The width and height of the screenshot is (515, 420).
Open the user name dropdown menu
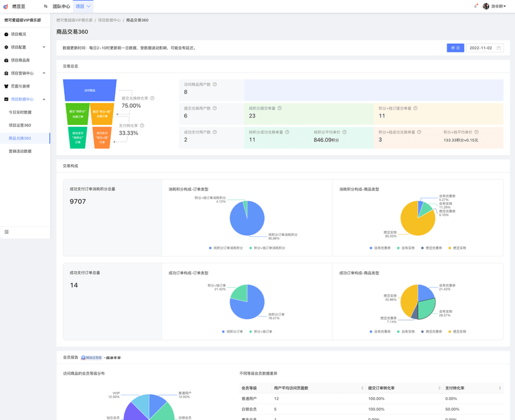point(499,6)
